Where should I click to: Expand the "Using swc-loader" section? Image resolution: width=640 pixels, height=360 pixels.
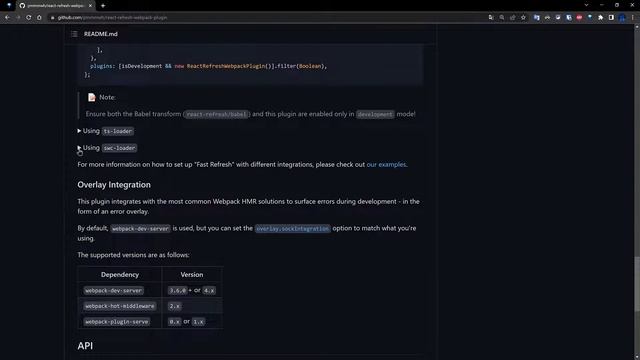click(x=107, y=148)
